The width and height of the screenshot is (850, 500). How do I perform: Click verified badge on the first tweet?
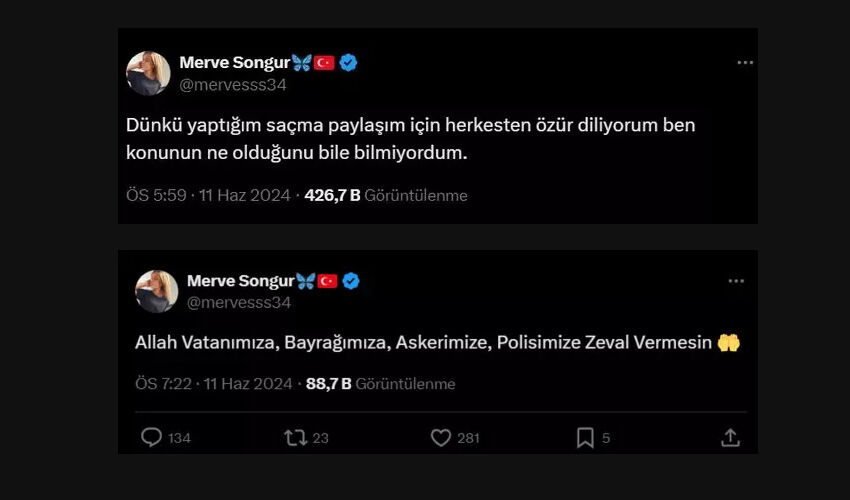[348, 63]
